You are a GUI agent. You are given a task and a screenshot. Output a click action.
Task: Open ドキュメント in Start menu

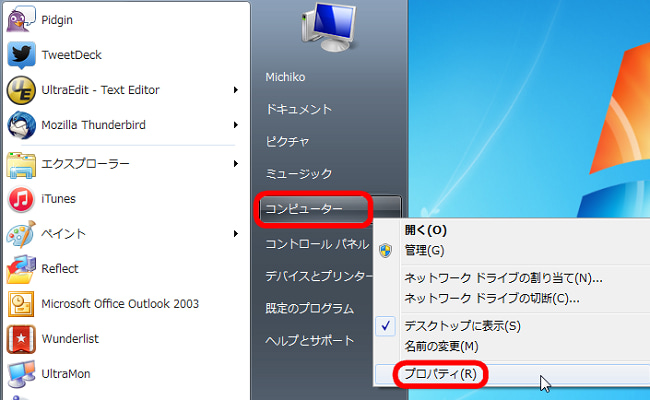point(299,109)
